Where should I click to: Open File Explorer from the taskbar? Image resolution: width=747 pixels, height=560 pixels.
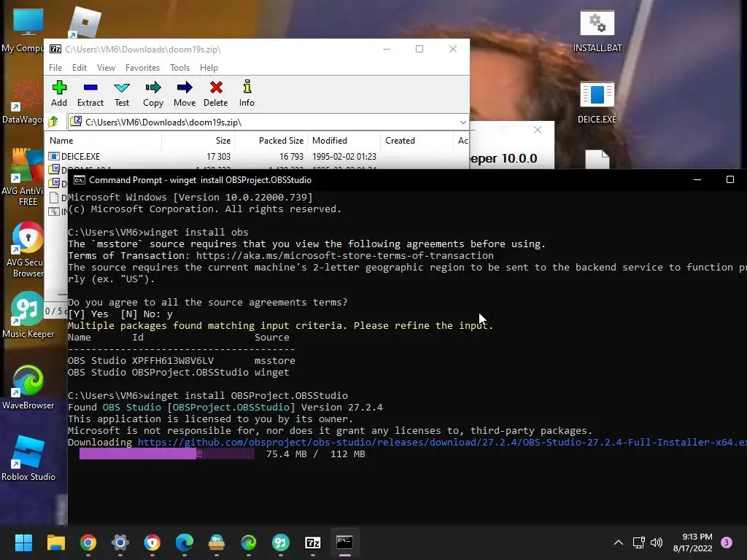tap(55, 542)
